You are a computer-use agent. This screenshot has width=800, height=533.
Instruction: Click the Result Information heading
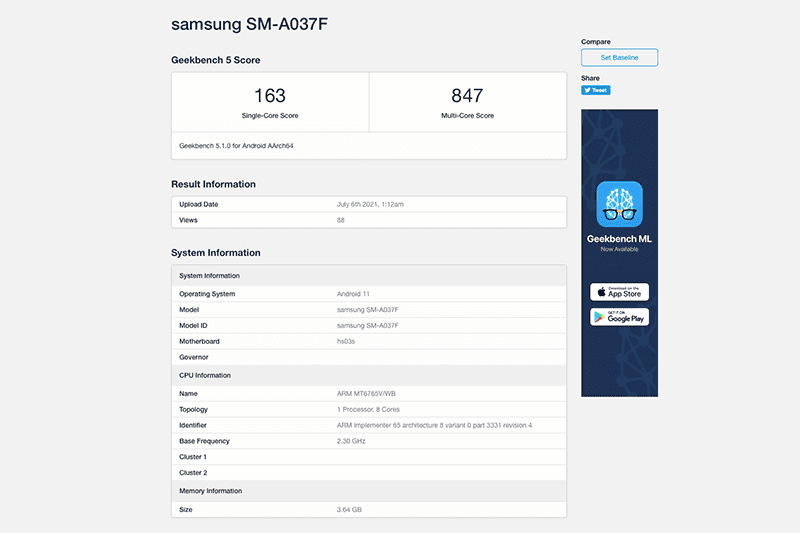(213, 185)
